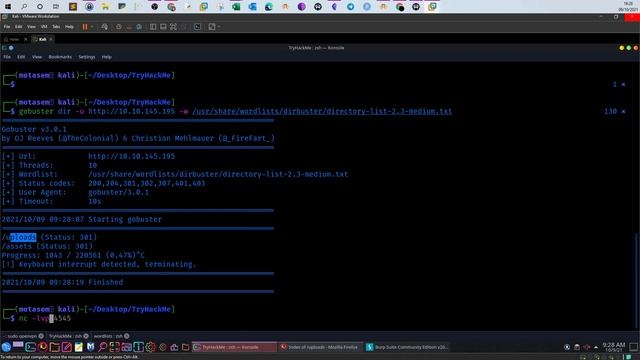This screenshot has width=640, height=360.
Task: Expand the stretch guest dropdown arrow
Action: tap(219, 27)
